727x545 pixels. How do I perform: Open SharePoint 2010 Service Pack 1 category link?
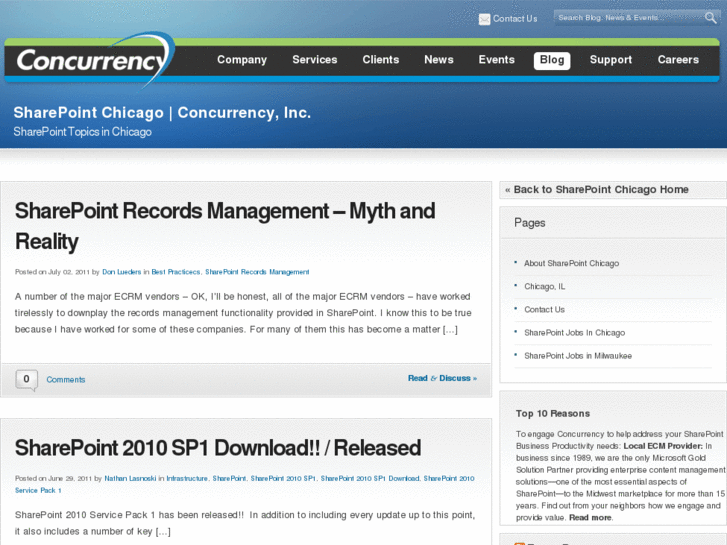coord(449,479)
